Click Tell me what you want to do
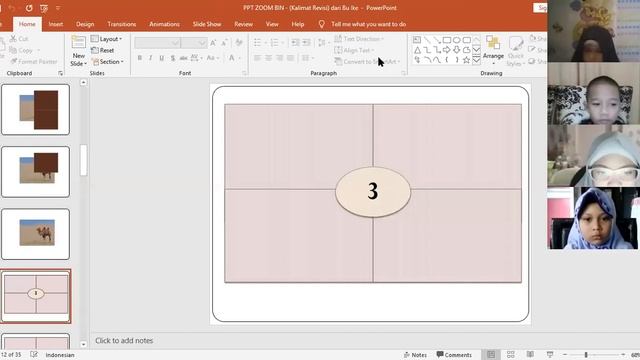Screen dimensions: 640x360 (368, 24)
